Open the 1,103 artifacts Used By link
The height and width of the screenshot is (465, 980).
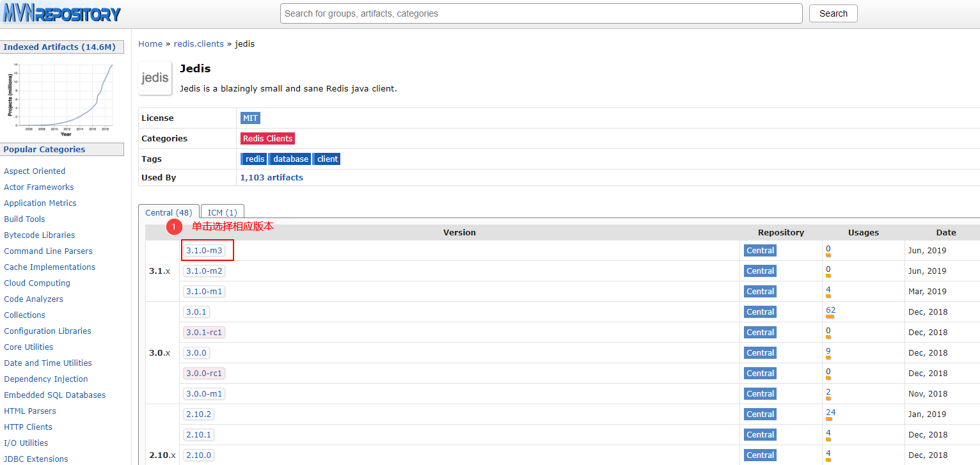point(271,177)
